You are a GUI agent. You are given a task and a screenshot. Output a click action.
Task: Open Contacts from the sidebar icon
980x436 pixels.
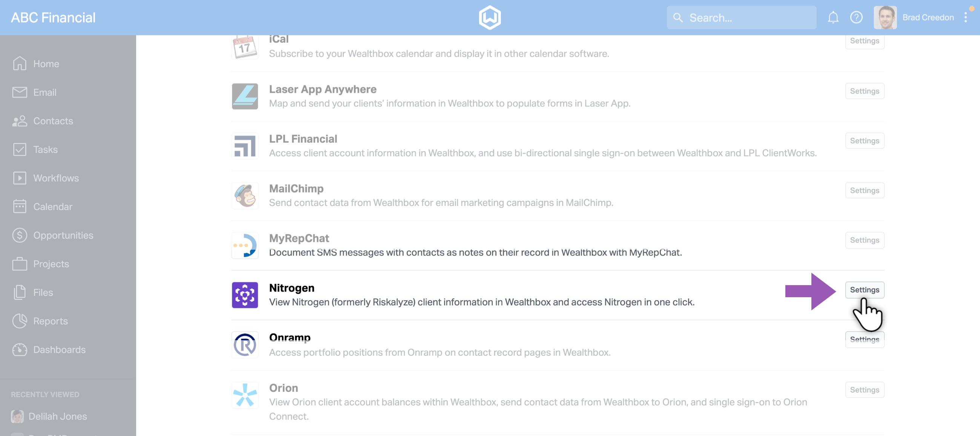[x=20, y=121]
